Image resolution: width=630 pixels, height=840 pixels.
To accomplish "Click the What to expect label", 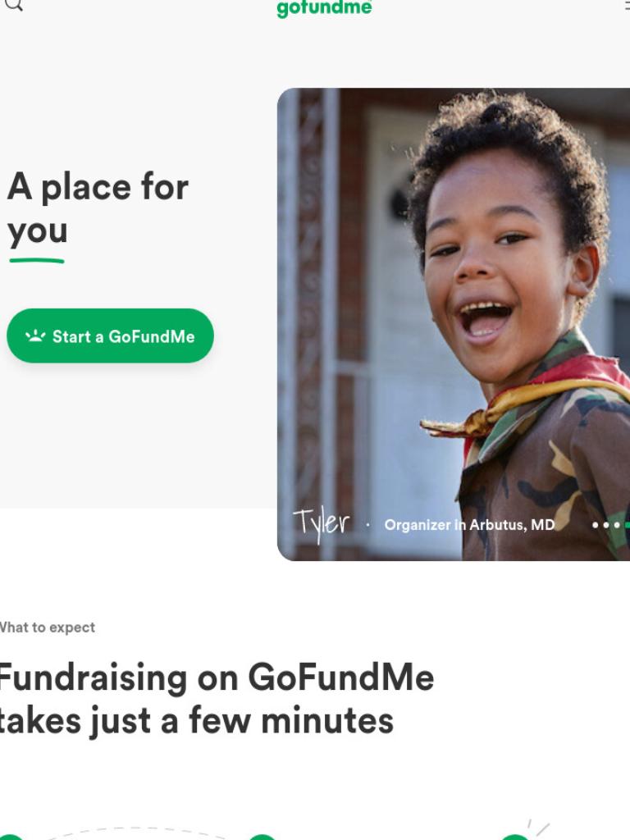I will click(x=47, y=628).
